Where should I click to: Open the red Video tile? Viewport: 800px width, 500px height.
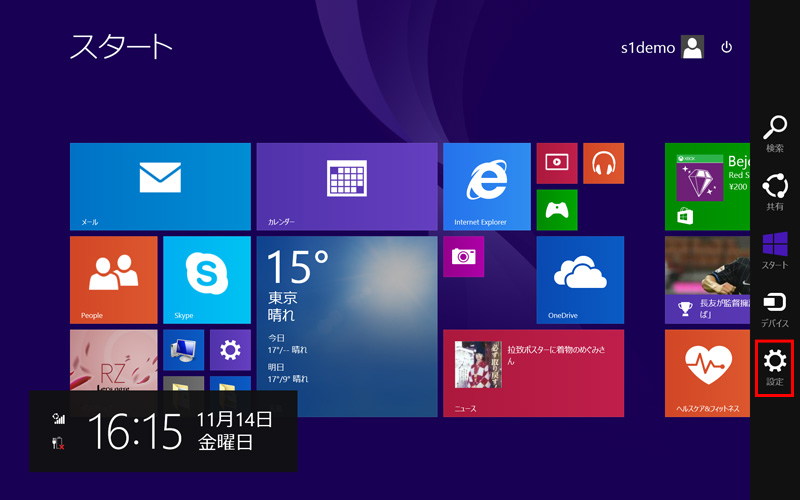(557, 163)
